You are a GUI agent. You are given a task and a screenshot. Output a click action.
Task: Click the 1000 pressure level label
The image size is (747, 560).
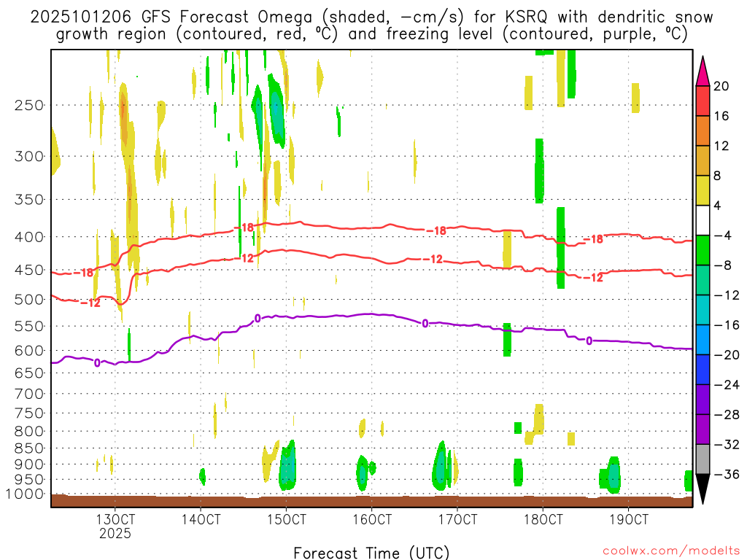[25, 494]
